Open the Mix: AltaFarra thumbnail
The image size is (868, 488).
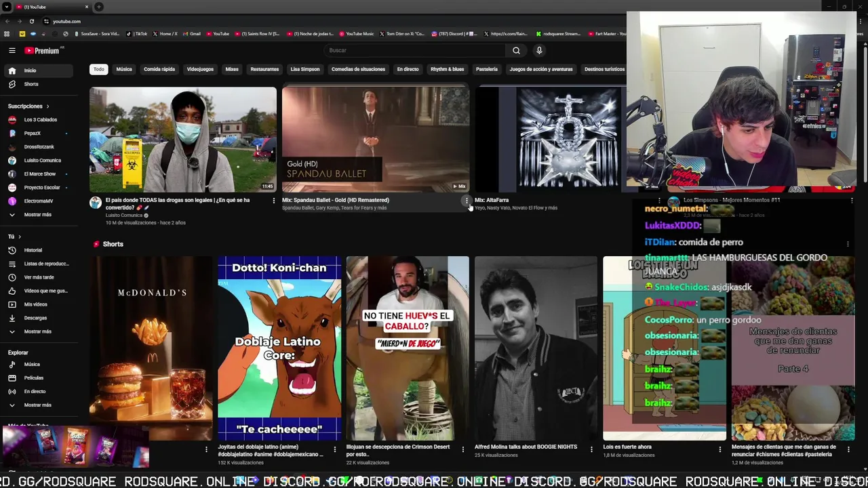pos(551,140)
